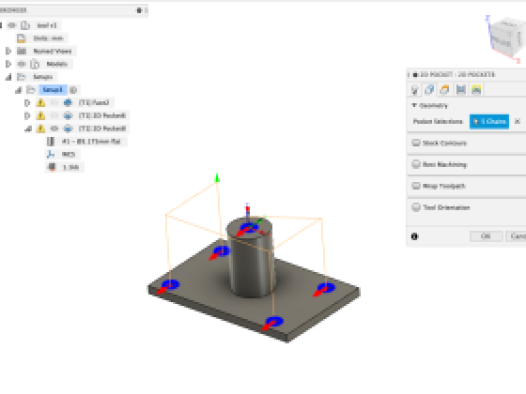Click the Chains pocket selection button
Screen dimensions: 526x394
489,121
